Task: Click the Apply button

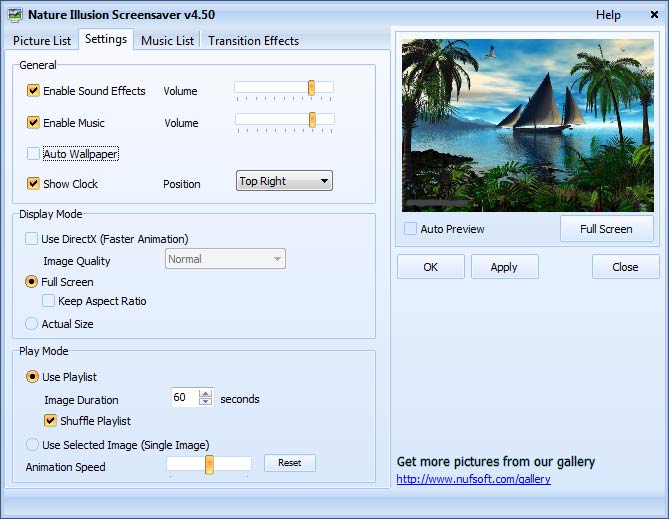Action: pos(504,267)
